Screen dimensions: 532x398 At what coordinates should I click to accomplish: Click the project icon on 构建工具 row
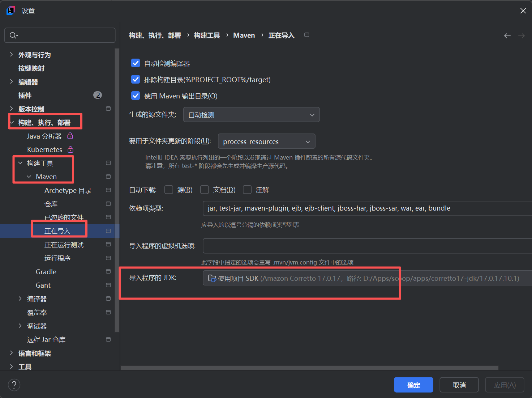(108, 163)
